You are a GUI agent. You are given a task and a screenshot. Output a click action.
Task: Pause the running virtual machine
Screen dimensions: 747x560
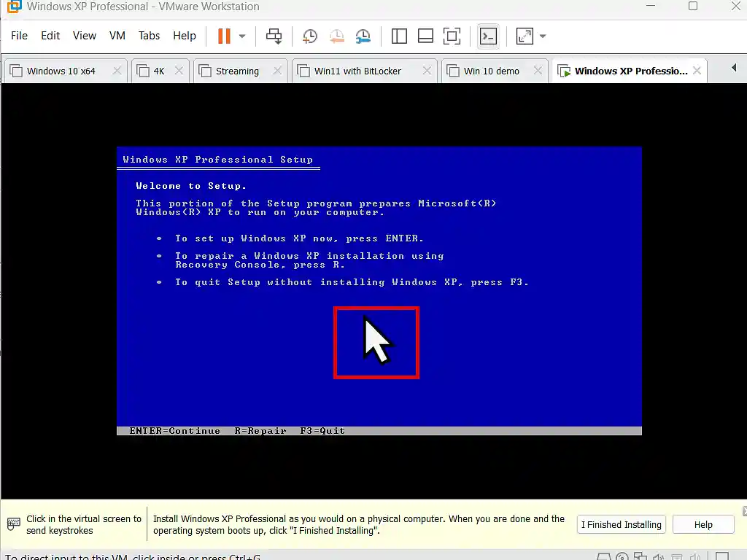(223, 35)
